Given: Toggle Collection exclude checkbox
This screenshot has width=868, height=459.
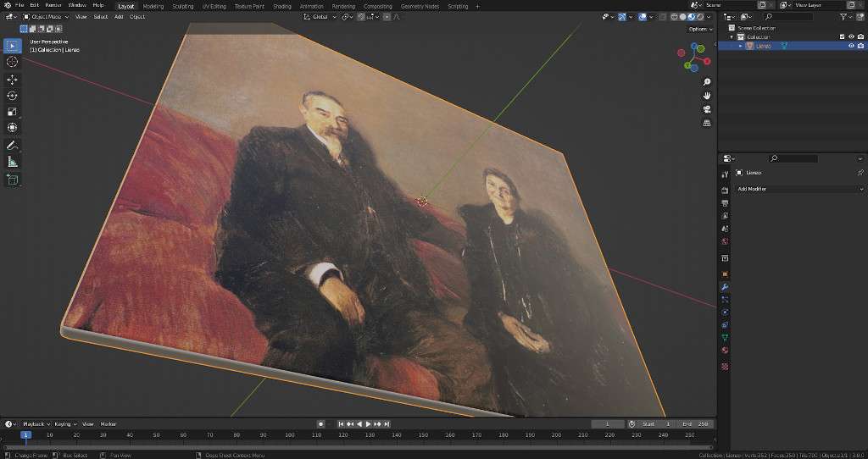Looking at the screenshot, I should [843, 37].
